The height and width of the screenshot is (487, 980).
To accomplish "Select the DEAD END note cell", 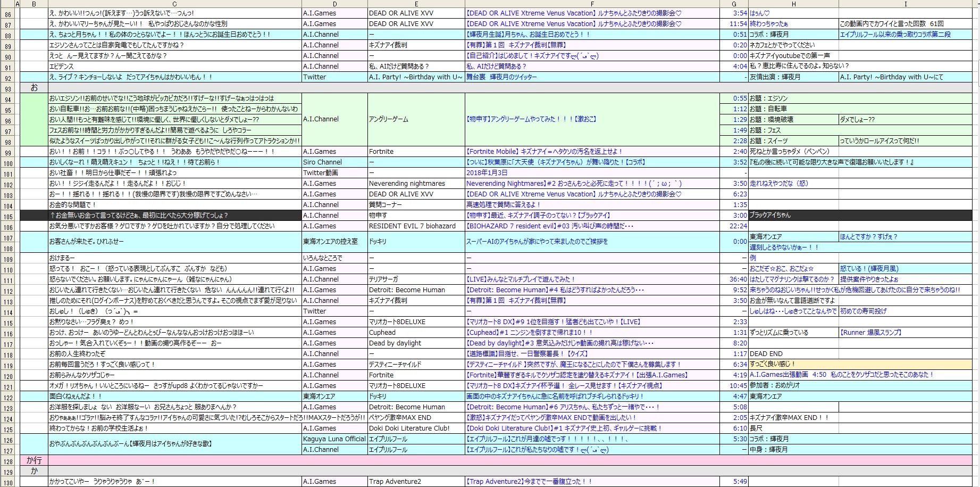I will pos(793,354).
